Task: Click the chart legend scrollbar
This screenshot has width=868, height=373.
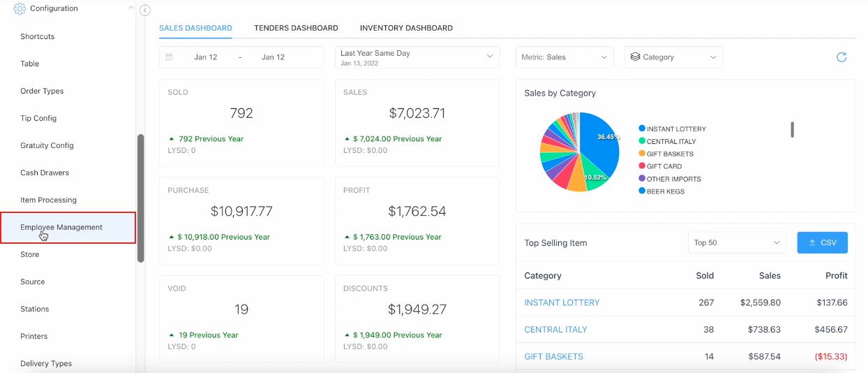Action: 792,129
